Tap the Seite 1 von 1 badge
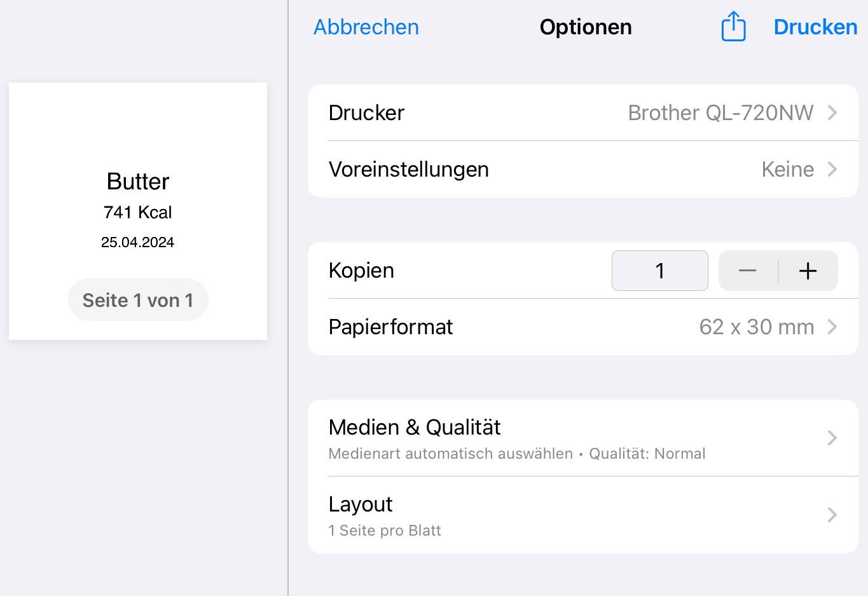 pyautogui.click(x=138, y=300)
